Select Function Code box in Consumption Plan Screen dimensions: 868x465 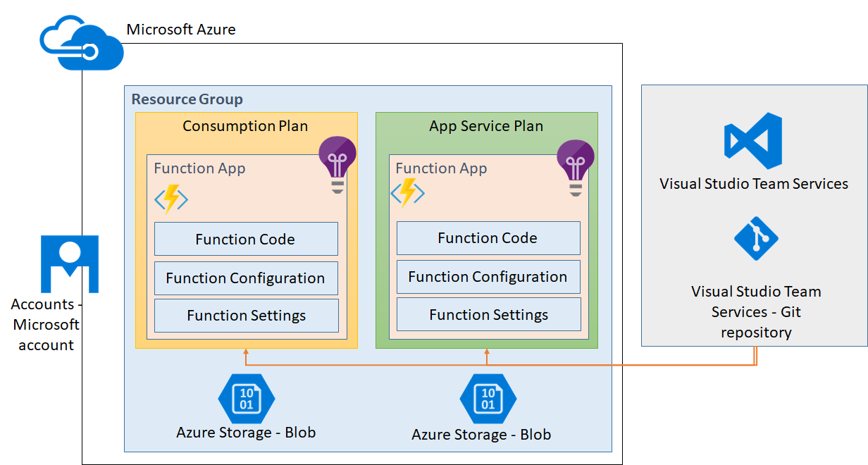coord(246,239)
